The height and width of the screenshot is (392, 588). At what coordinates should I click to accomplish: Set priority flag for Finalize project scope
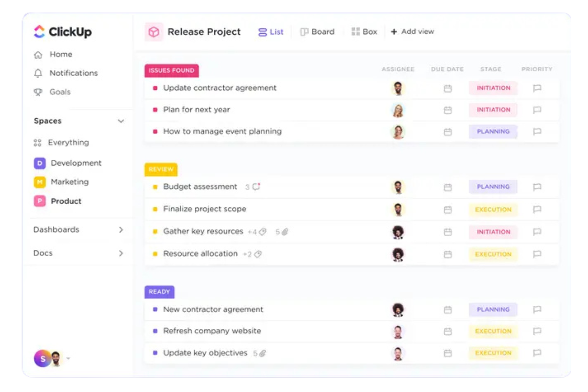537,209
